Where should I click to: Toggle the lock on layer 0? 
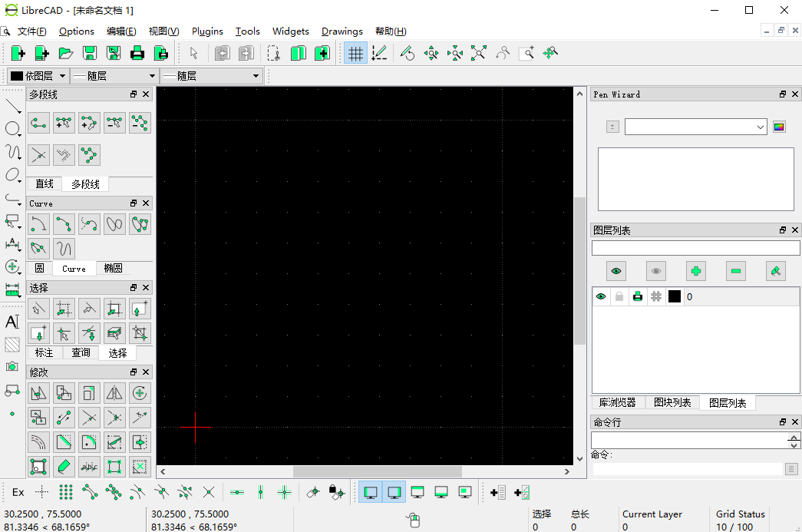pyautogui.click(x=619, y=296)
